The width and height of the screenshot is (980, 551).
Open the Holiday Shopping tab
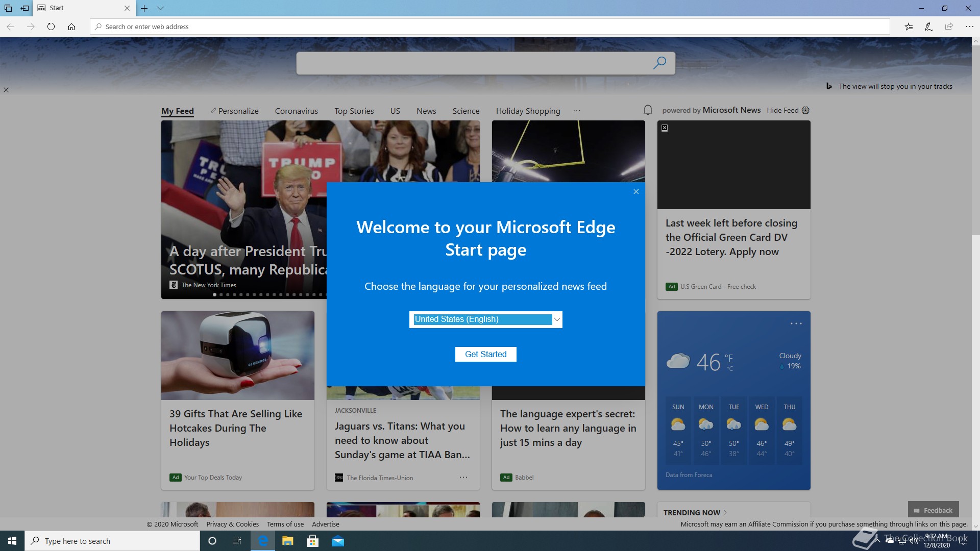528,111
